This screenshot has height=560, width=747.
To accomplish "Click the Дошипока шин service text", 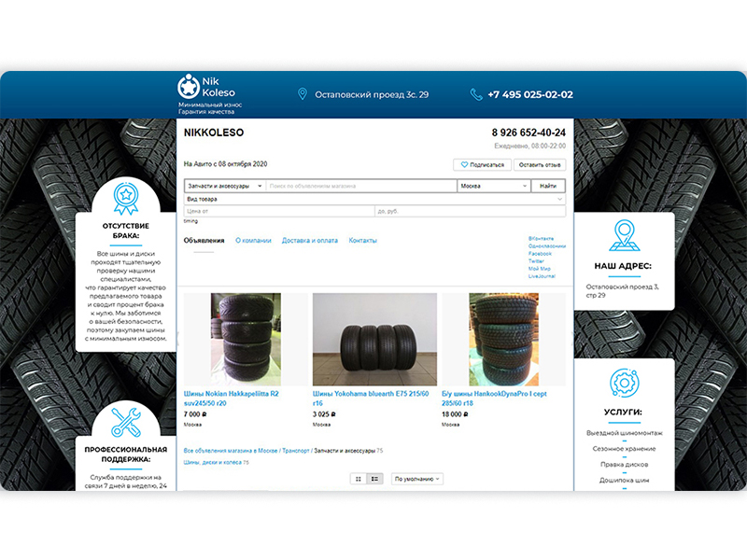I will coord(624,480).
